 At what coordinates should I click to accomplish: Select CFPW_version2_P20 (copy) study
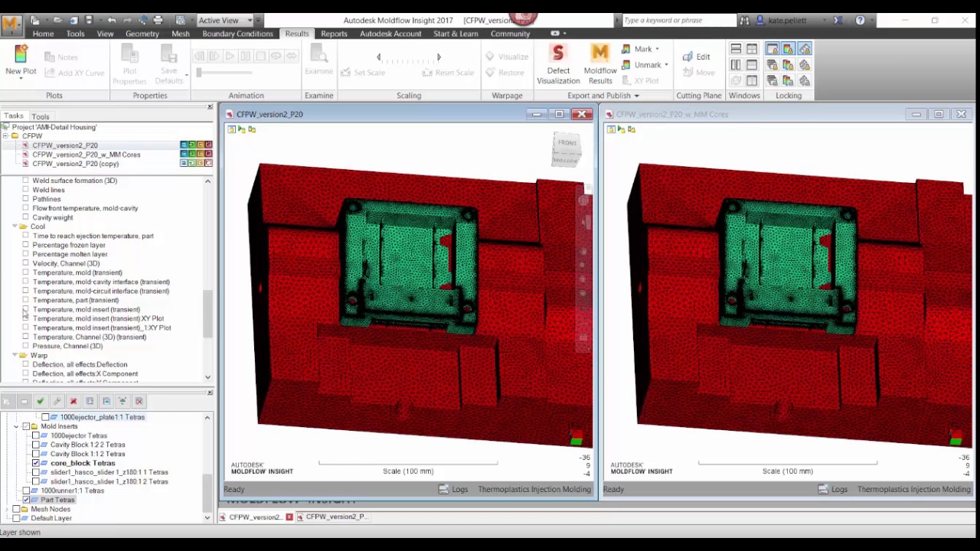[x=75, y=164]
